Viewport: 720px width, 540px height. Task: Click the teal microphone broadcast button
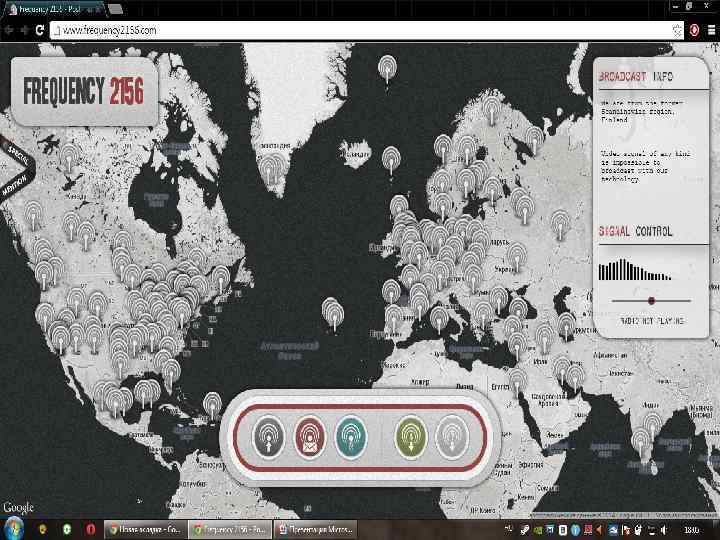pyautogui.click(x=351, y=437)
